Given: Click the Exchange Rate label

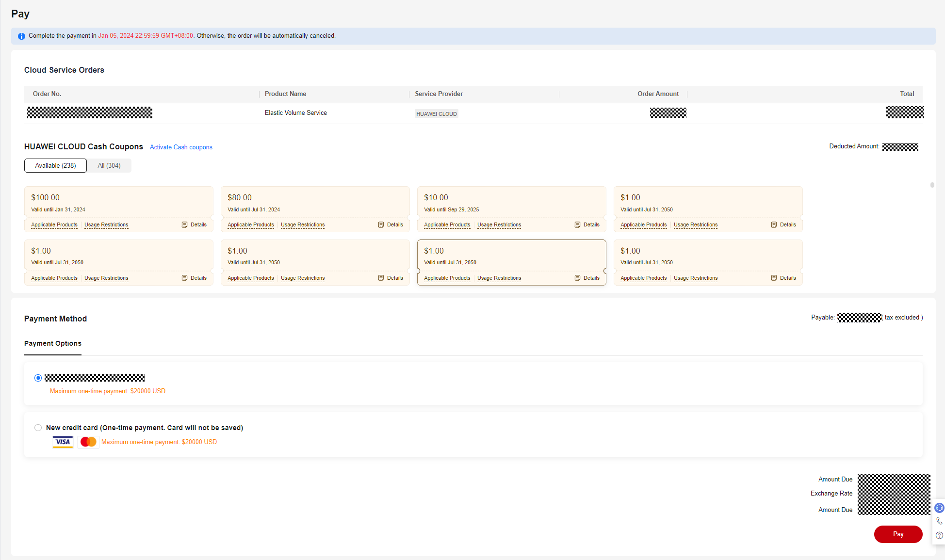Looking at the screenshot, I should point(831,494).
